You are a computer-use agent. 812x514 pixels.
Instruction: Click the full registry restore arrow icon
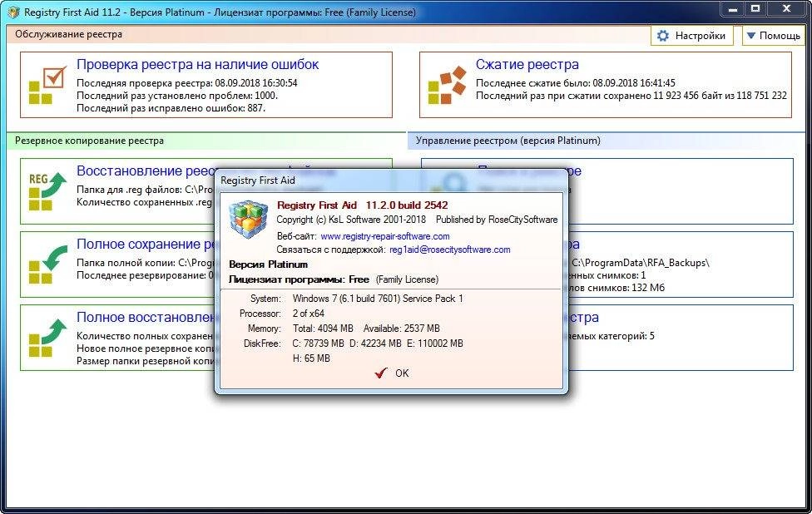tap(47, 338)
